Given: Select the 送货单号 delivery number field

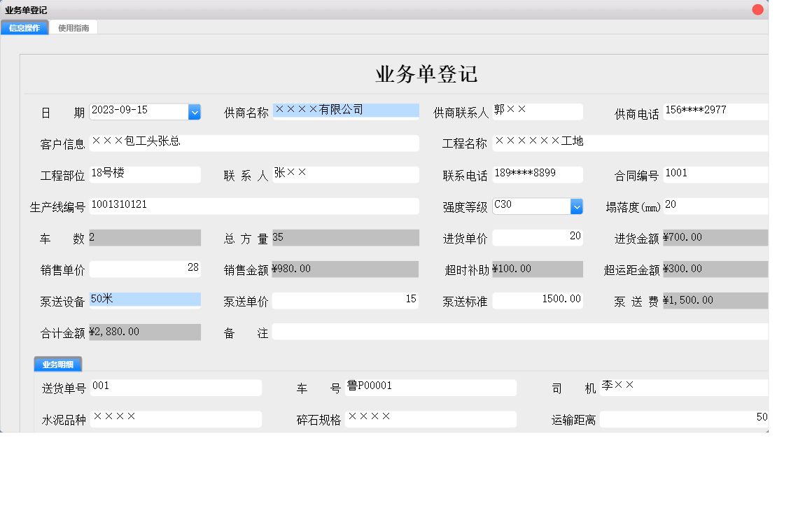Looking at the screenshot, I should click(175, 388).
